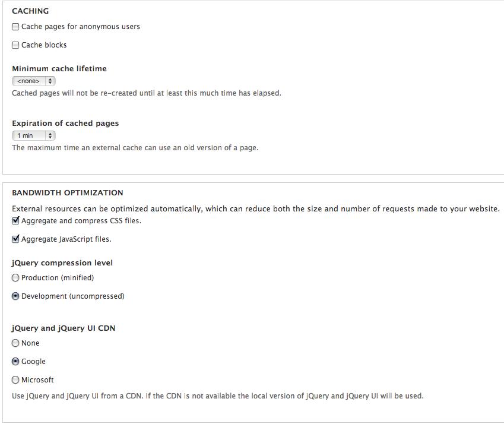Viewport: 504px width, 424px height.
Task: Enable the Cache blocks checkbox
Action: tap(15, 45)
